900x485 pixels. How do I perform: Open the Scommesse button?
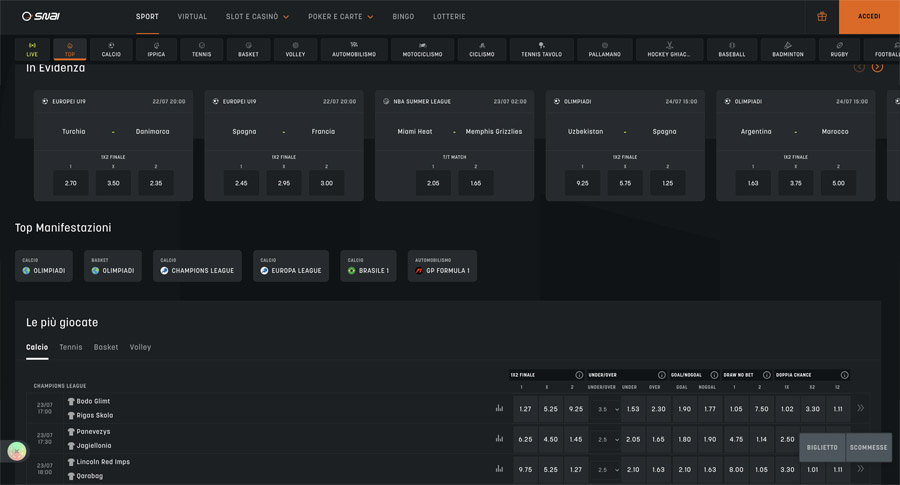point(868,447)
